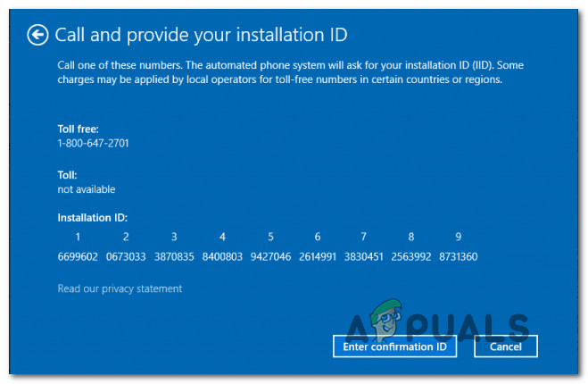This screenshot has height=384, width=588.
Task: Select installation ID block 6699602
Action: point(78,257)
